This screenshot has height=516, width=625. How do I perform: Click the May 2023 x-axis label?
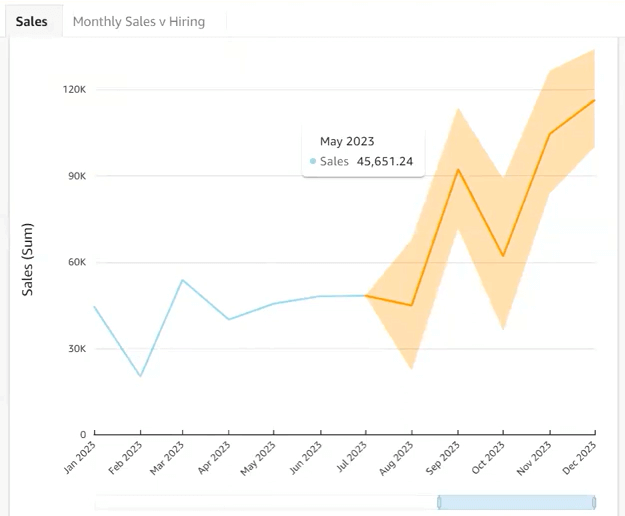(x=258, y=459)
